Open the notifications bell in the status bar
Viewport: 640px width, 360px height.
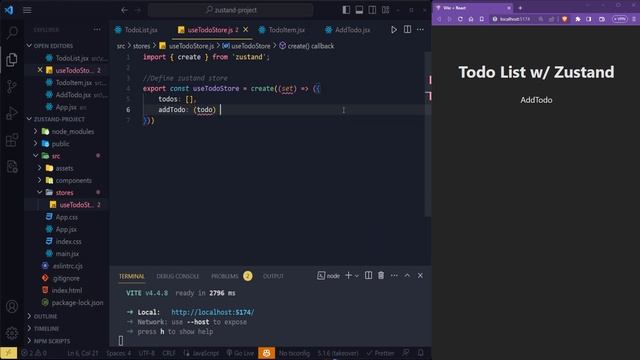[420, 353]
